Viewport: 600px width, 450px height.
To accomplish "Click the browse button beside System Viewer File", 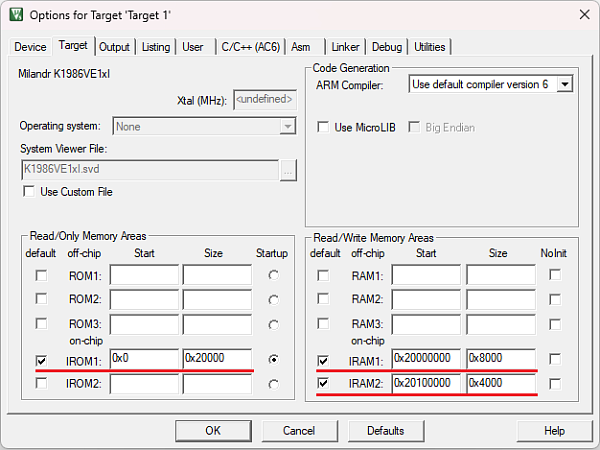I will coord(288,170).
